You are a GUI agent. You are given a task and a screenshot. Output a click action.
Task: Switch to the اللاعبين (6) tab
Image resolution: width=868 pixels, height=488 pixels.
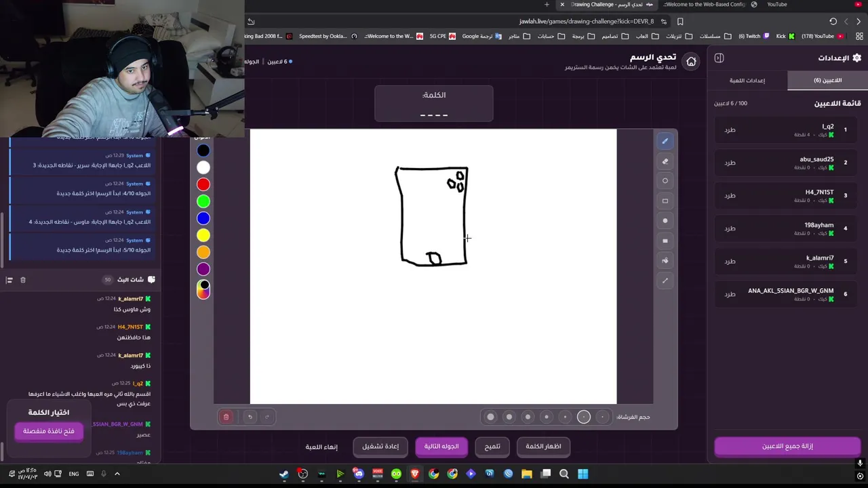pos(827,81)
